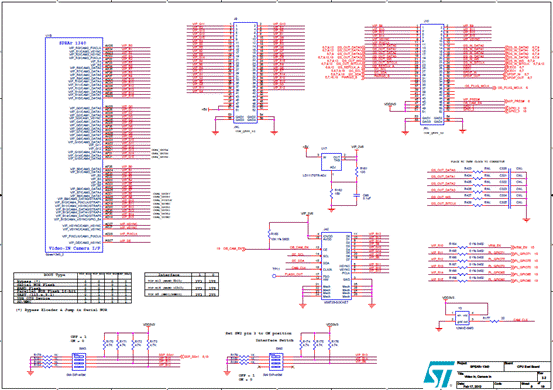Click the Video-IN Camera I/F label
The height and width of the screenshot is (390, 553).
(x=74, y=248)
